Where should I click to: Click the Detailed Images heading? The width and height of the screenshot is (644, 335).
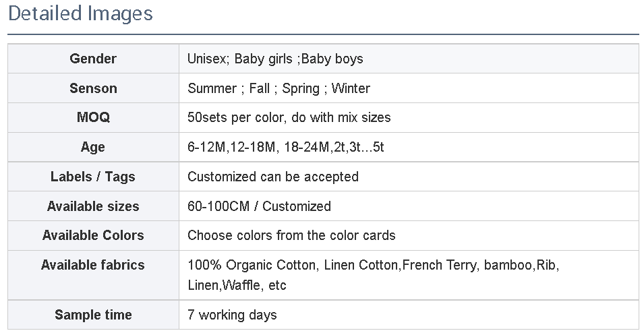point(80,13)
